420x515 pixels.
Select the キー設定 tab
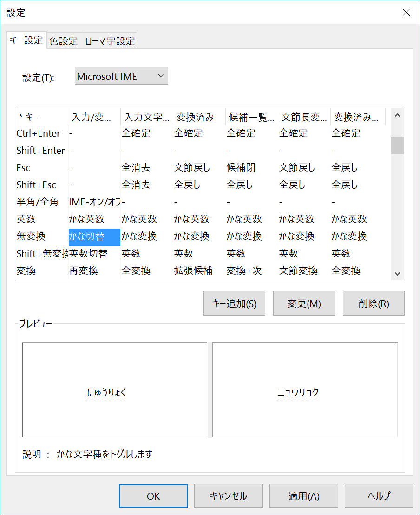[26, 40]
